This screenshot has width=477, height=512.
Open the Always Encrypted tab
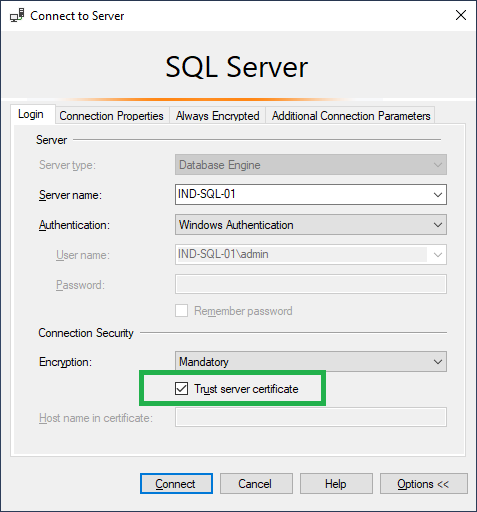coord(217,116)
